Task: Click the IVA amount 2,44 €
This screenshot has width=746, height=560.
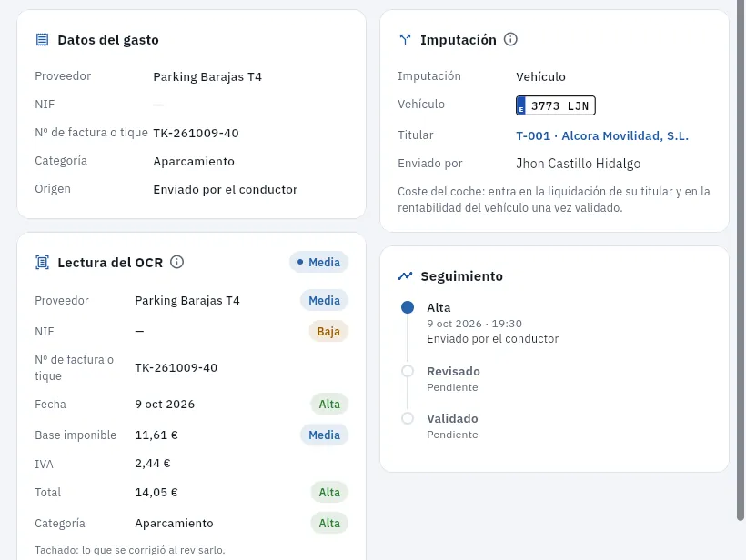Action: (x=152, y=463)
